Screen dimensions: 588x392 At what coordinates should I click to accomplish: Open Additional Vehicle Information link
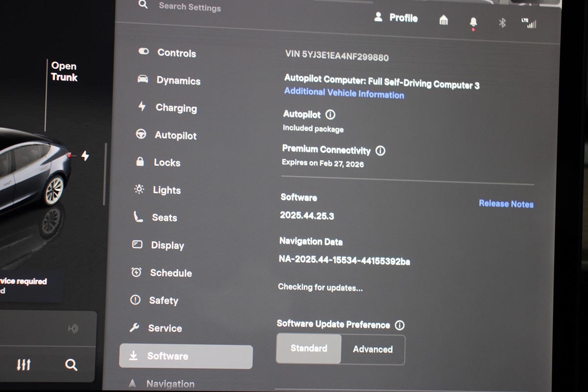pyautogui.click(x=344, y=93)
